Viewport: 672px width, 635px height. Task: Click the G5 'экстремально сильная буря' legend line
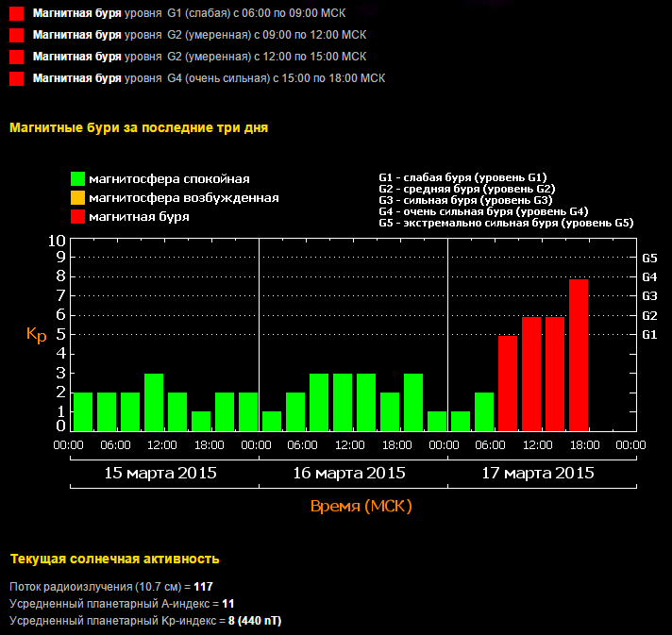(505, 224)
